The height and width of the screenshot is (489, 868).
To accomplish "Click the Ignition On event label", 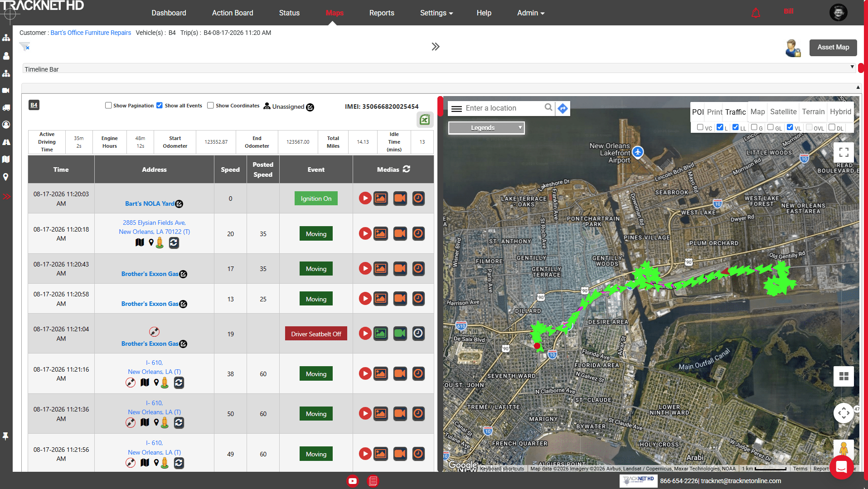I will [316, 199].
